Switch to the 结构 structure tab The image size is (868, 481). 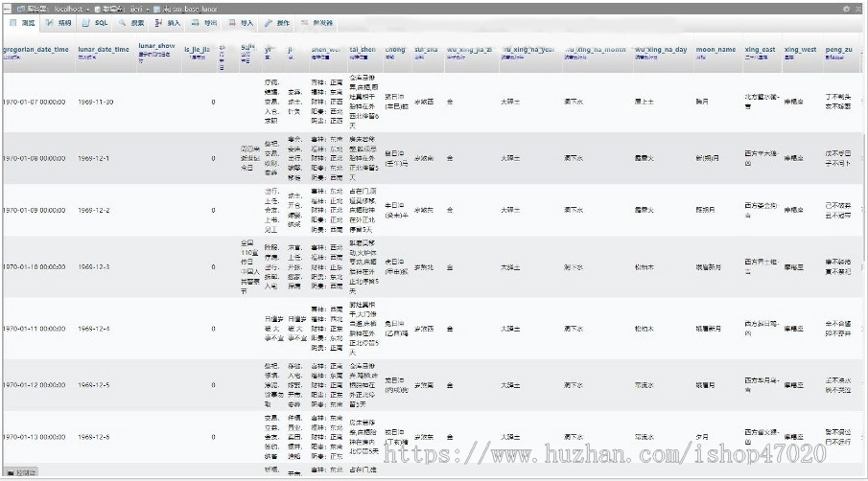coord(59,23)
